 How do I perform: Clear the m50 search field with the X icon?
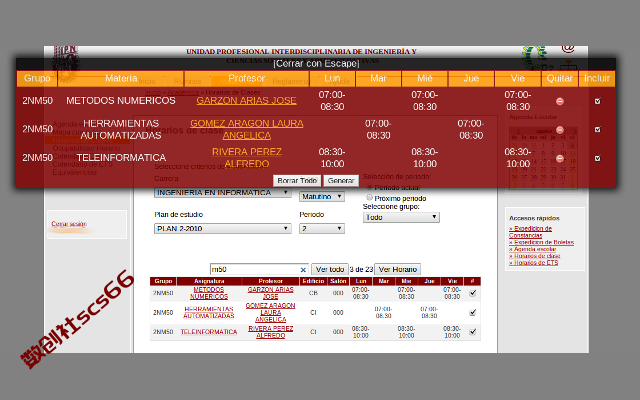303,270
